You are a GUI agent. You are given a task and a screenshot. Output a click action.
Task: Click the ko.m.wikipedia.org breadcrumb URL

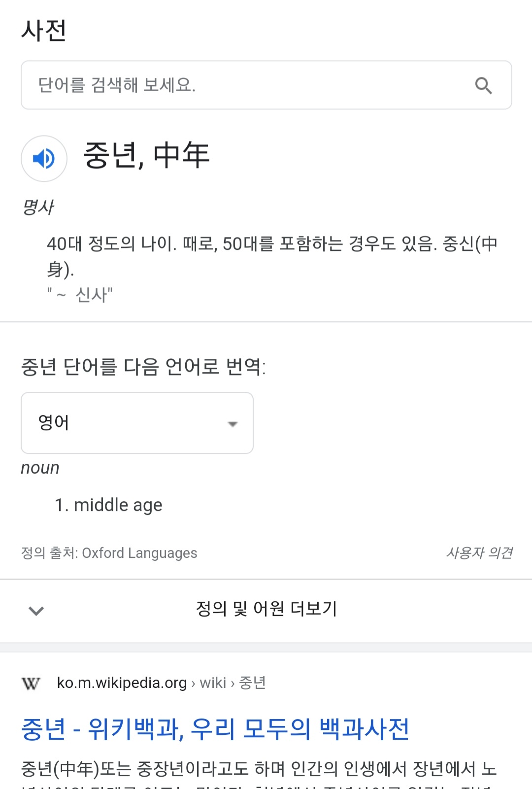coord(122,683)
